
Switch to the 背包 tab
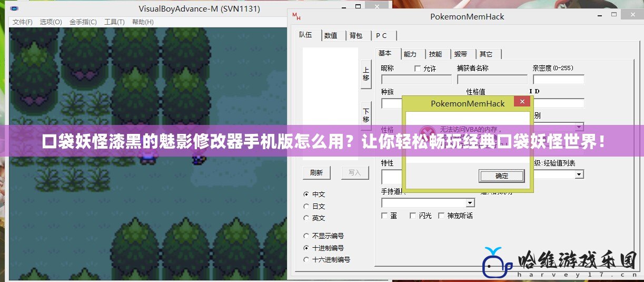pos(356,35)
